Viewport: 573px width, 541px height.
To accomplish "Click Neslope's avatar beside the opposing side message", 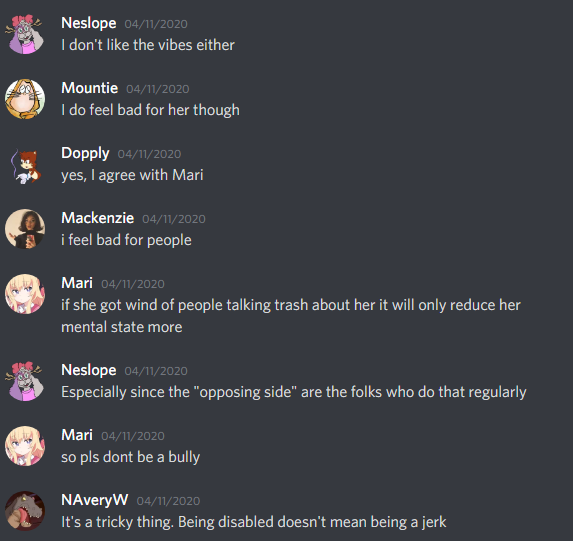I will (x=25, y=381).
